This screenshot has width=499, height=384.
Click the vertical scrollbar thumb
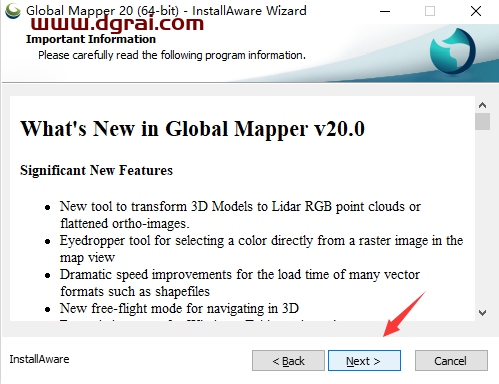482,121
